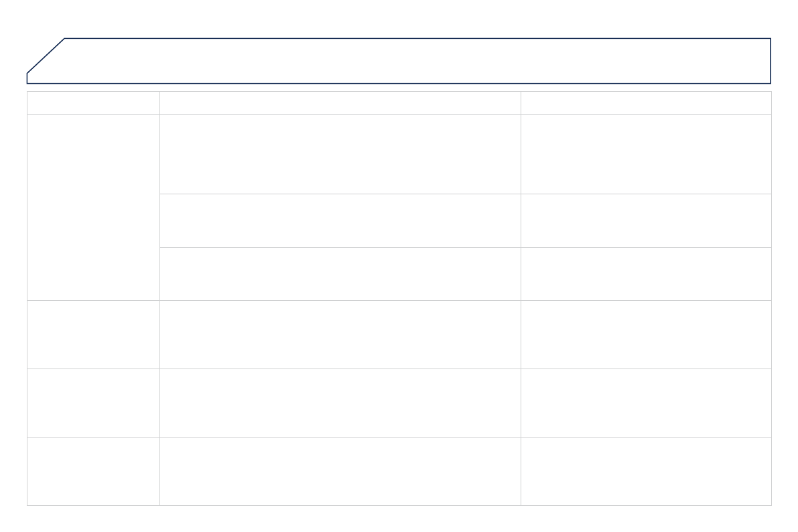Select the wide middle column's header cell
Screen dimensions: 798x532
340,103
